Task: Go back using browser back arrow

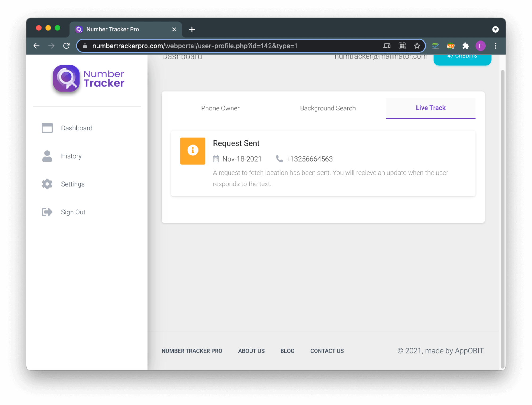Action: click(36, 46)
